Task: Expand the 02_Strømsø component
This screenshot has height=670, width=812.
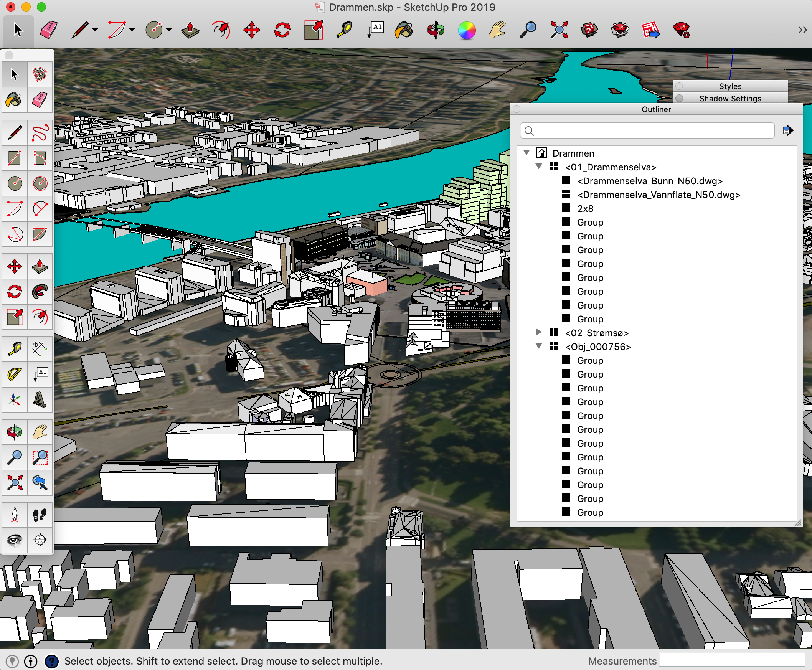Action: (539, 332)
